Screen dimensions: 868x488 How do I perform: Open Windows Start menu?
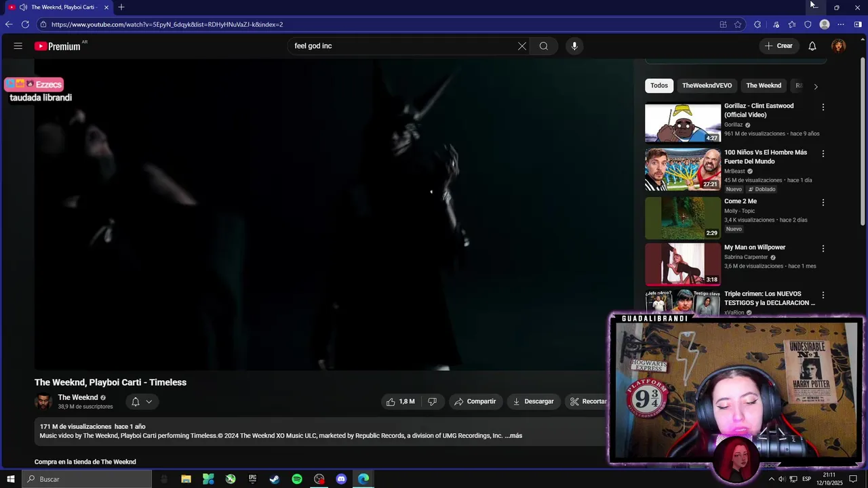(x=10, y=479)
